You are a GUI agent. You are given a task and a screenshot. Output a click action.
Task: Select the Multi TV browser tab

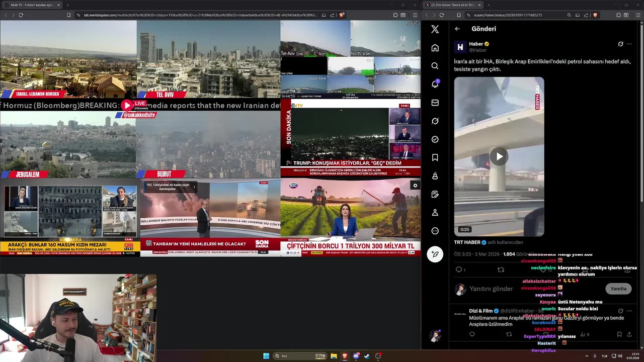[31, 5]
